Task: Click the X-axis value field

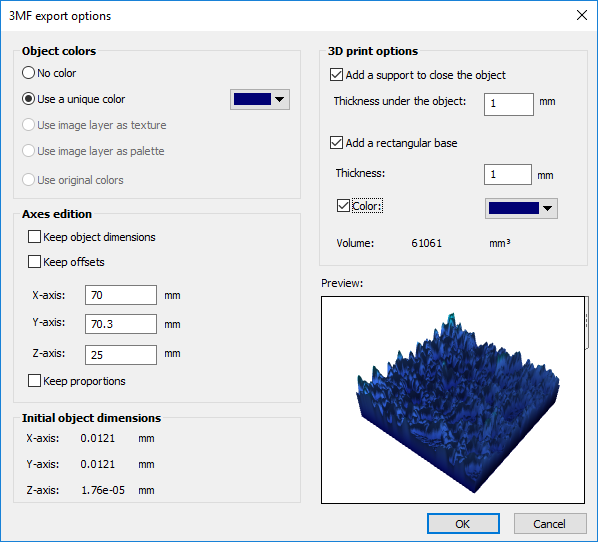Action: point(121,295)
